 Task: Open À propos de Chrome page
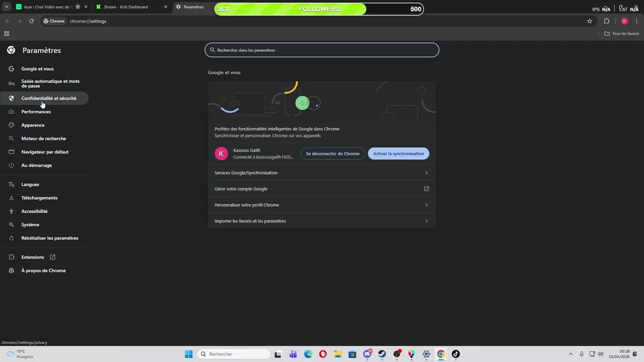pyautogui.click(x=44, y=270)
